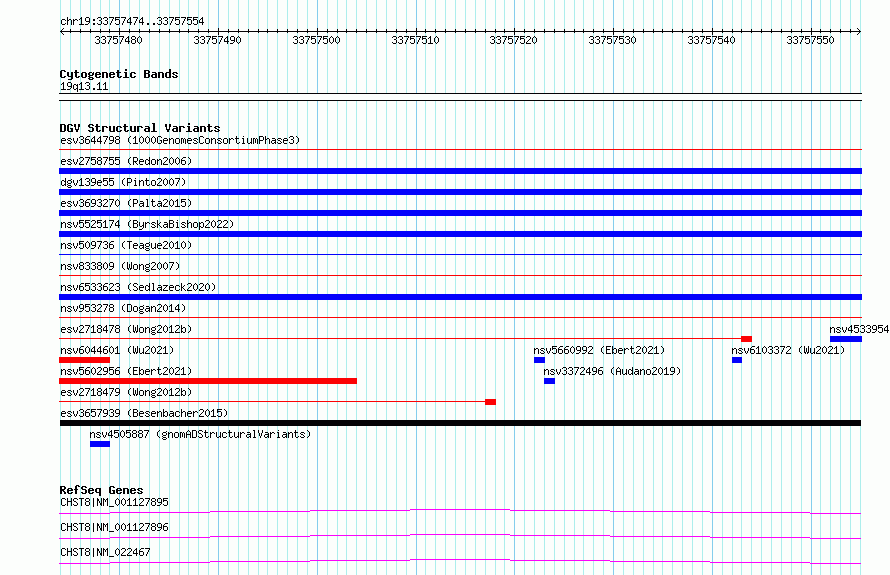
Task: Open the nsv5602956 (Ebert2021) label
Action: (126, 371)
